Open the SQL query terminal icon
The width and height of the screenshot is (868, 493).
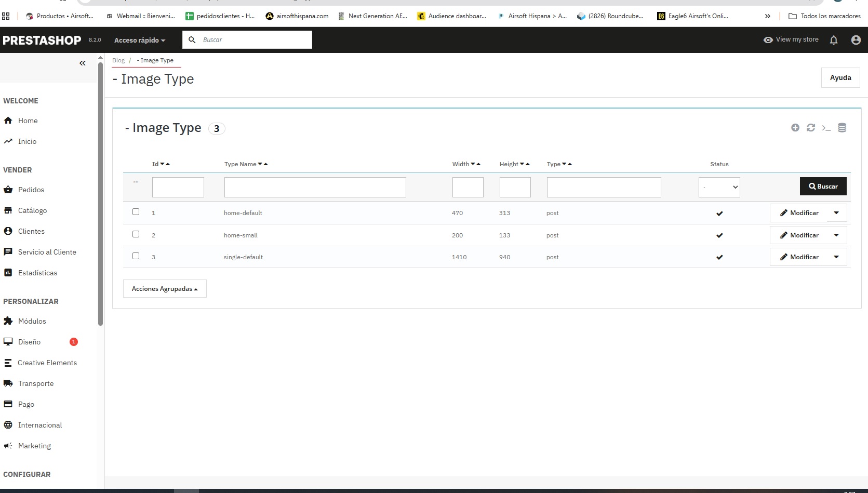click(826, 128)
